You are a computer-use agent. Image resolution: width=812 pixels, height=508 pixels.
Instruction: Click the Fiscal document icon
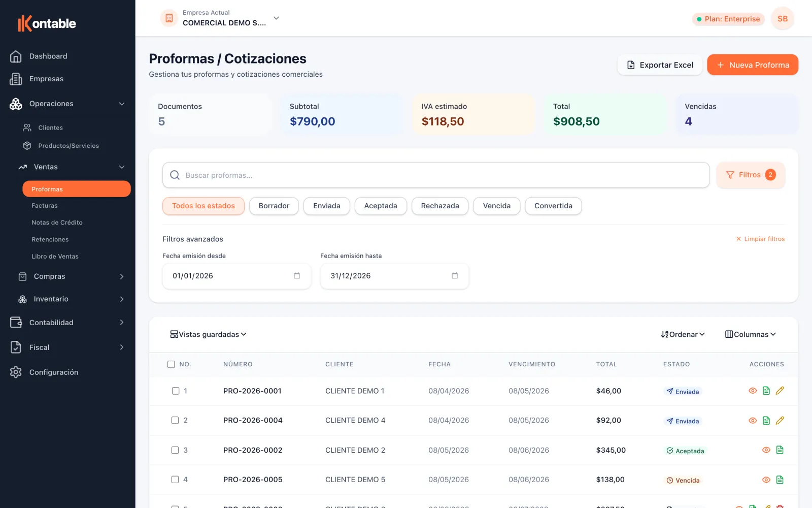click(x=16, y=347)
